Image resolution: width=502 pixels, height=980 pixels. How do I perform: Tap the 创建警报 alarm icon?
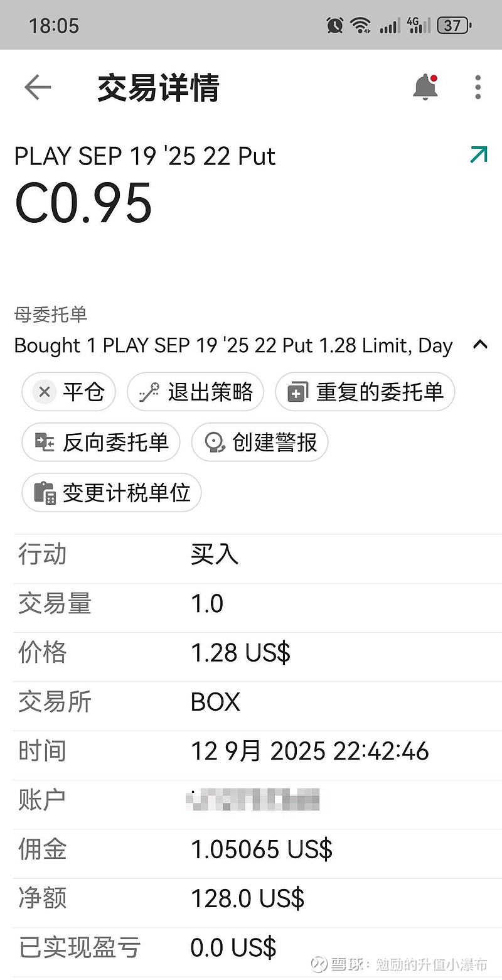coord(215,442)
